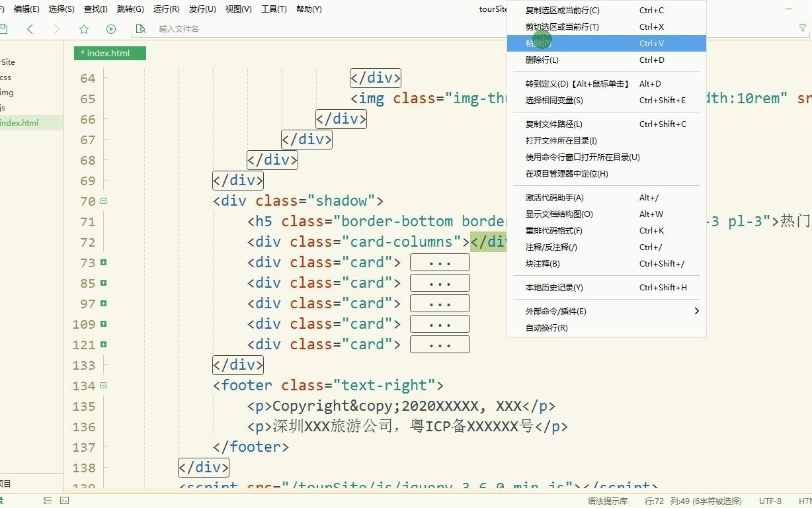Open the terminal icon in bottom bar
812x508 pixels.
tap(64, 501)
